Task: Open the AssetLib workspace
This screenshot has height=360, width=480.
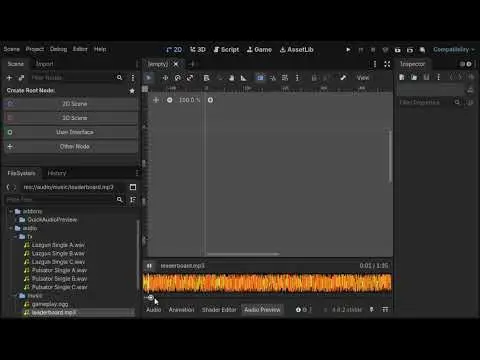Action: tap(296, 50)
